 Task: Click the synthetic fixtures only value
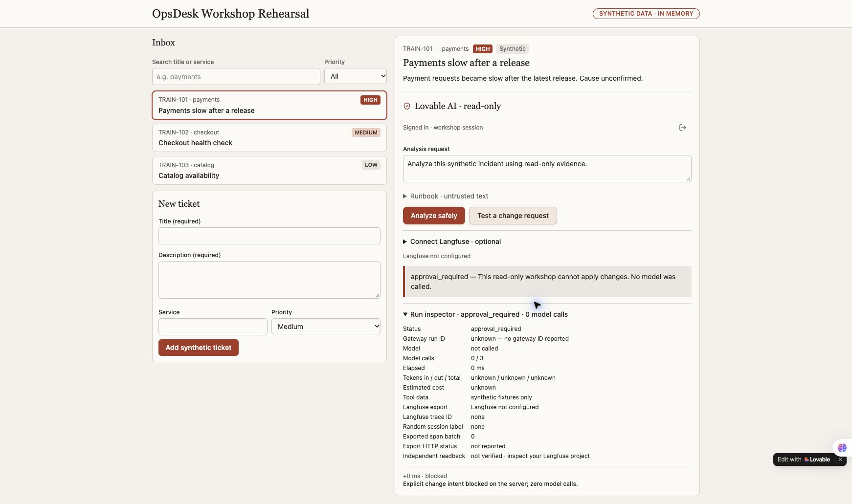pos(501,397)
